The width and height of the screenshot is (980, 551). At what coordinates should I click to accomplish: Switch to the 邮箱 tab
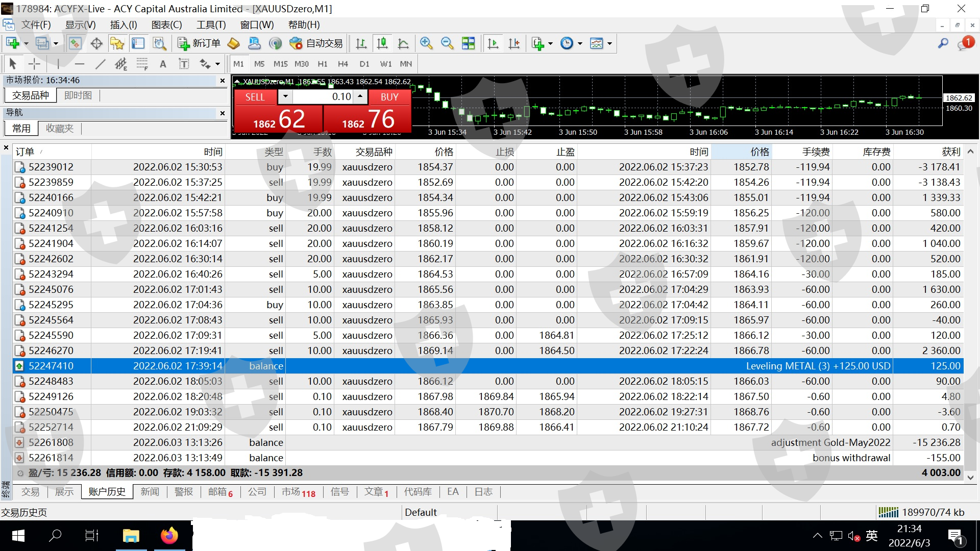click(x=220, y=492)
